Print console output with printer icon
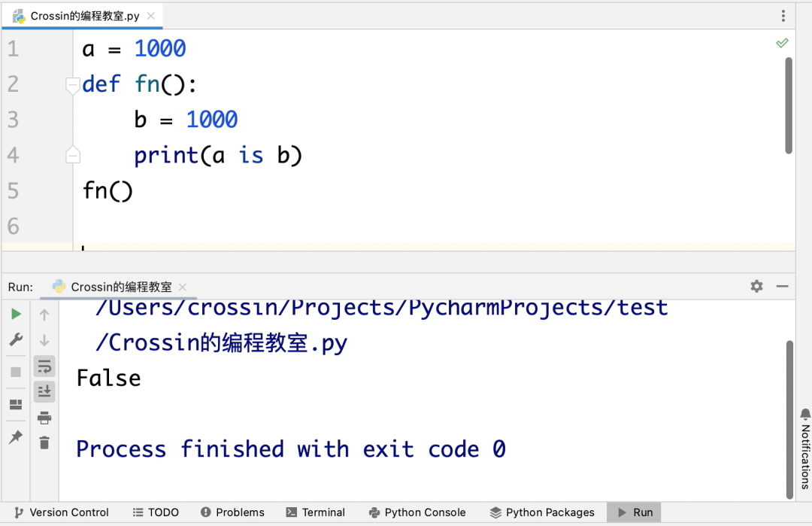The width and height of the screenshot is (812, 526). click(44, 418)
